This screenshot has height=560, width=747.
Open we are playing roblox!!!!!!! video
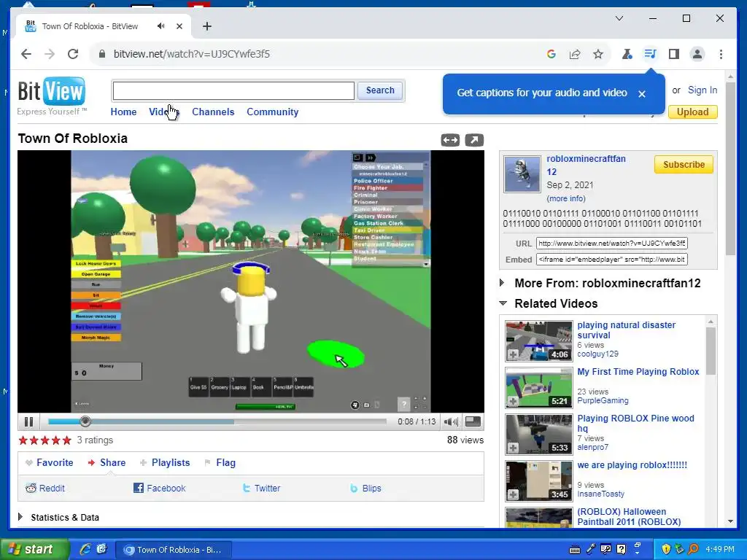632,464
